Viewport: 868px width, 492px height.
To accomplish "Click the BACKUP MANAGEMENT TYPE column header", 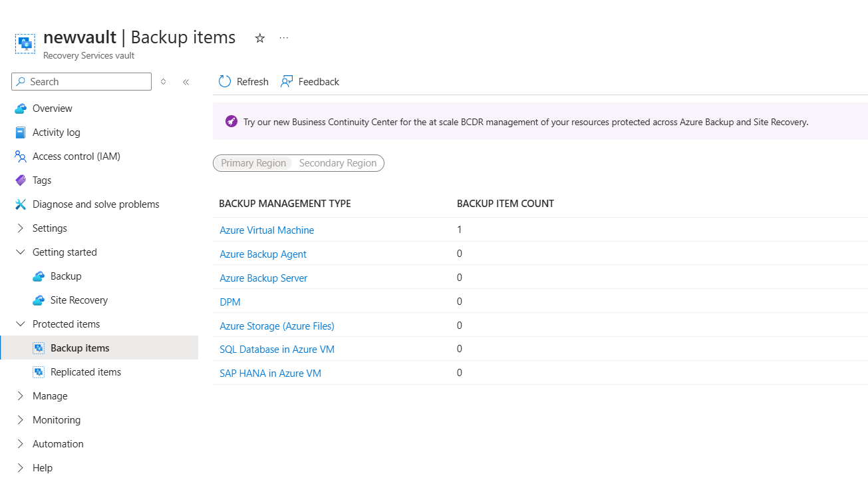I will click(285, 204).
